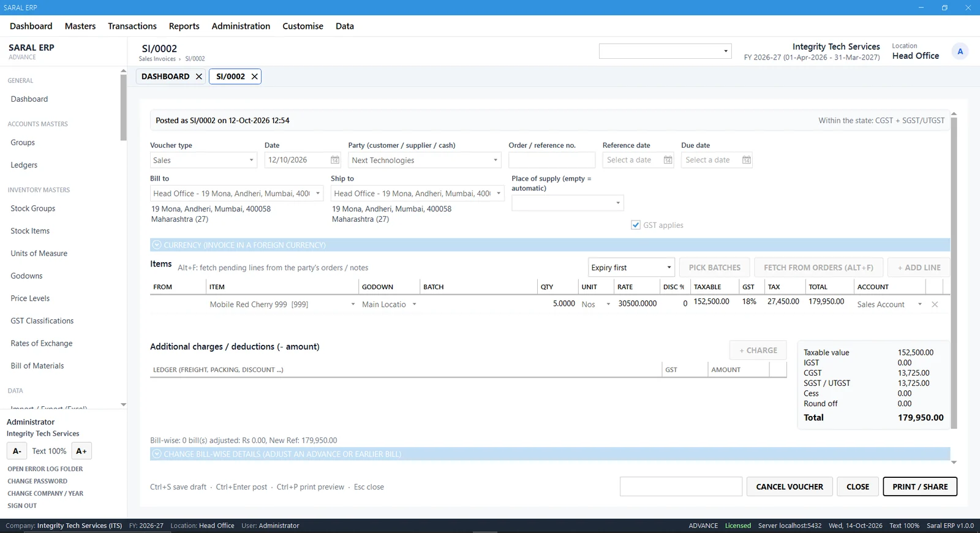Viewport: 980px width, 533px height.
Task: Open the Main Locatio godown dropdown
Action: (390, 304)
